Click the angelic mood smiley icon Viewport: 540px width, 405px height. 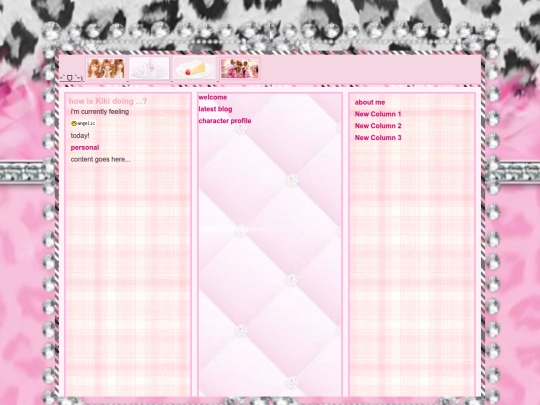click(x=74, y=123)
